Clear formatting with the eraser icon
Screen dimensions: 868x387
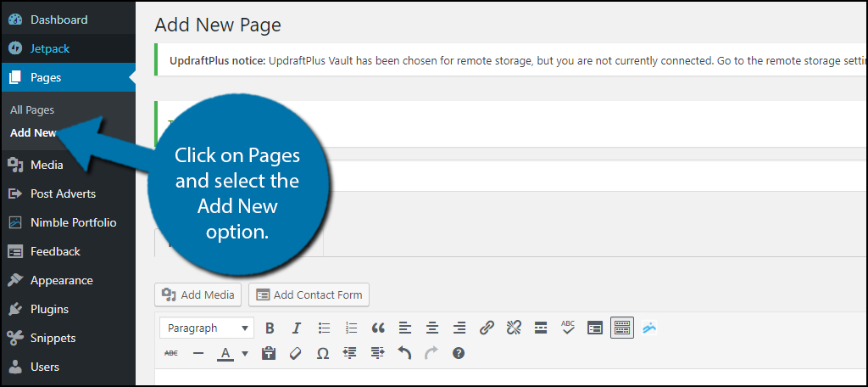[296, 353]
